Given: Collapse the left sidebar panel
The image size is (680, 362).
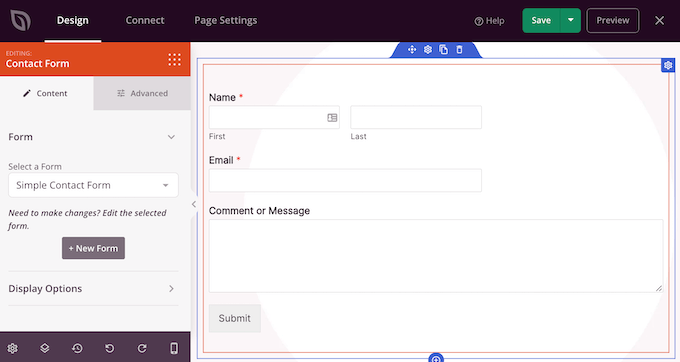Looking at the screenshot, I should (x=194, y=204).
